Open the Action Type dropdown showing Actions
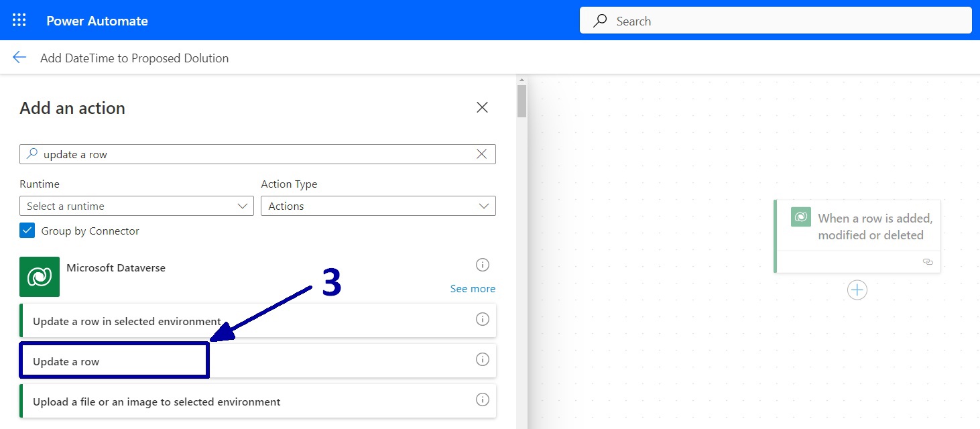980x429 pixels. 378,206
